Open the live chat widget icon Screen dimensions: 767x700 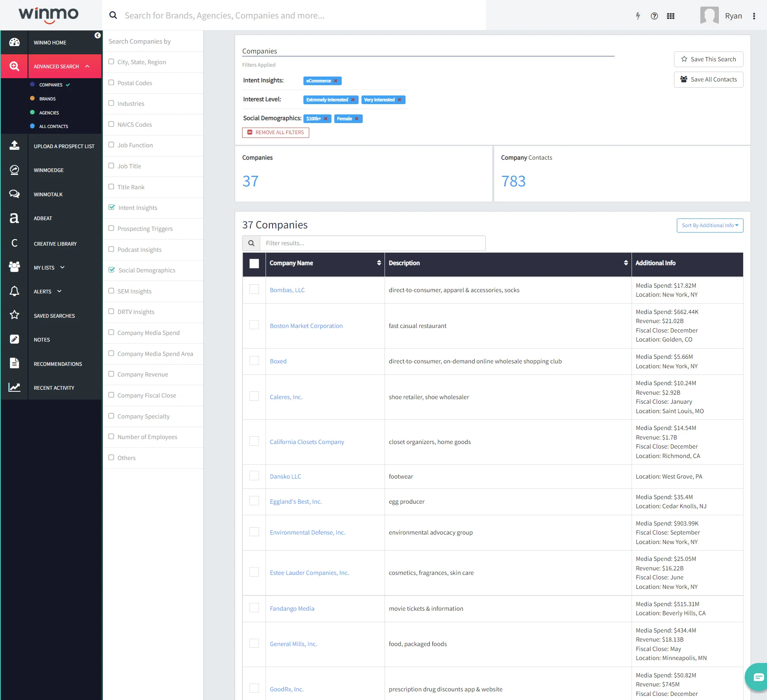tap(758, 677)
